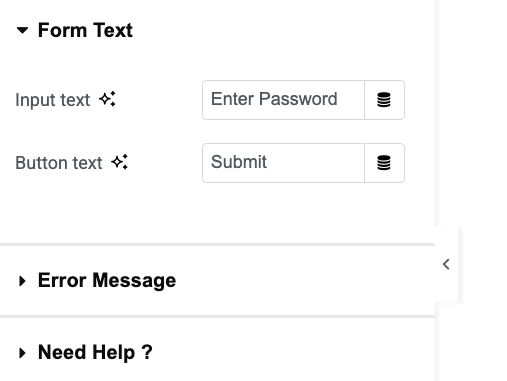Collapse the side panel with the chevron handle
Image resolution: width=507 pixels, height=381 pixels.
point(446,264)
